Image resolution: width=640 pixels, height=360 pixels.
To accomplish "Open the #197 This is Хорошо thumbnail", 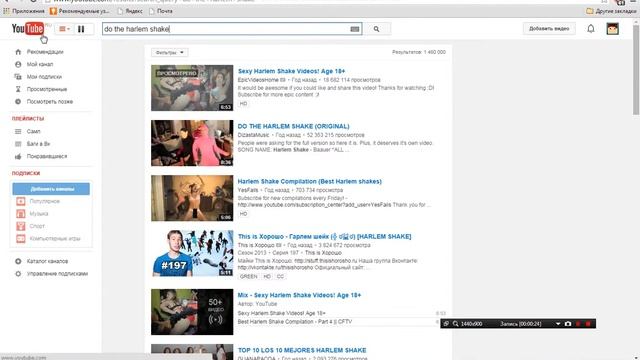I will tap(192, 253).
